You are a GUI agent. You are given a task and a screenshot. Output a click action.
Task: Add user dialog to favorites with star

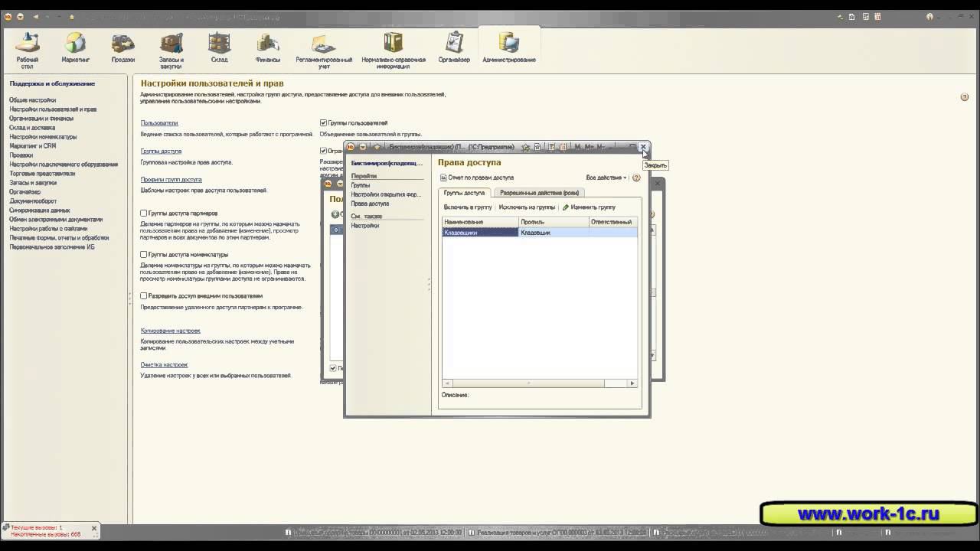tap(526, 147)
